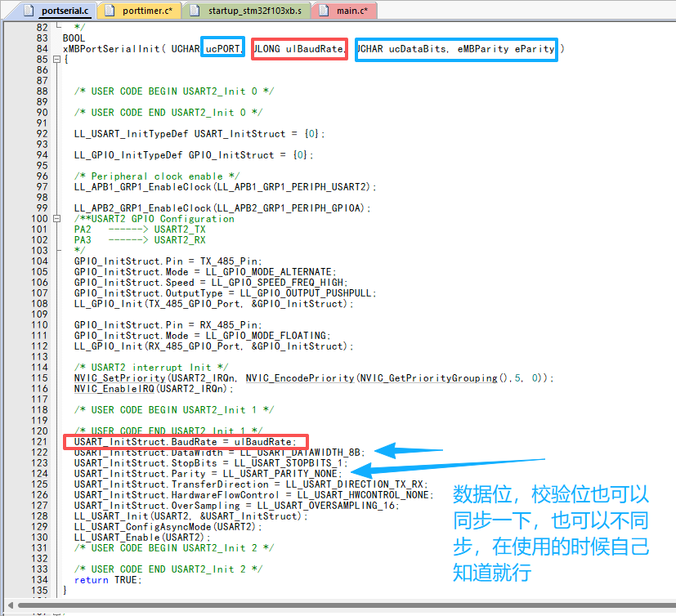Click RX_485_Pin on line 110

pos(229,325)
